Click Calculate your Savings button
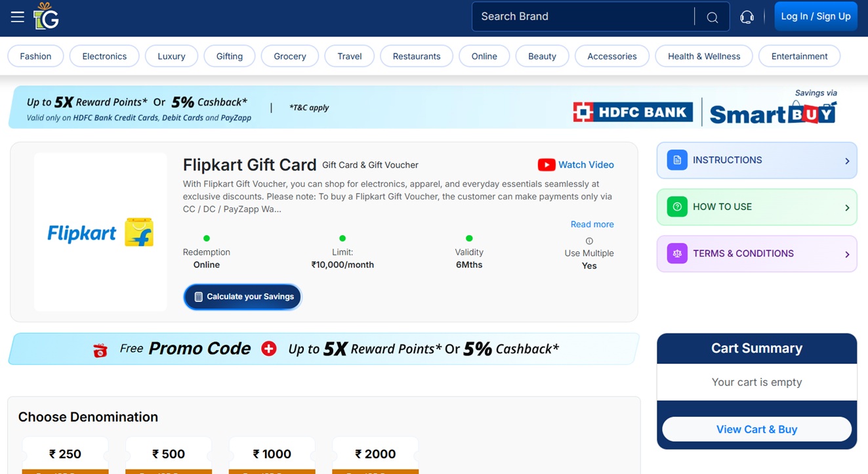This screenshot has width=868, height=474. pyautogui.click(x=242, y=297)
